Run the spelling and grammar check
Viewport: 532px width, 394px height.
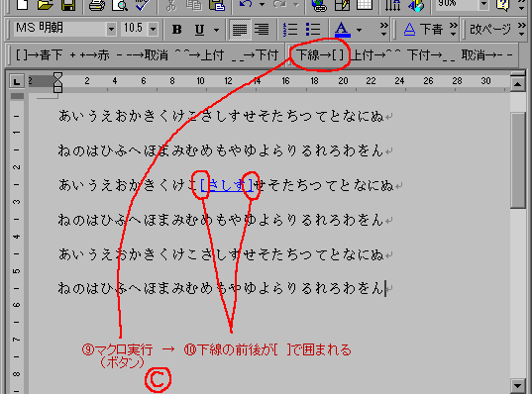(143, 5)
